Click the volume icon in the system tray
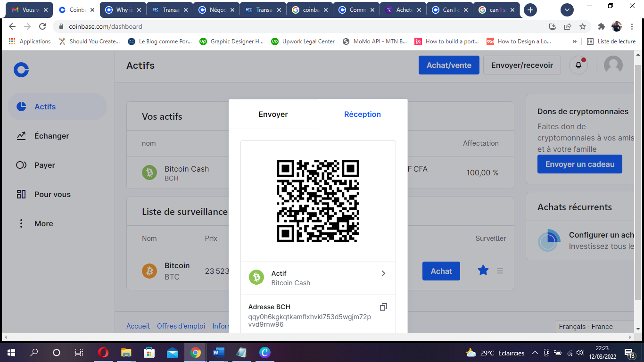 coord(579,353)
